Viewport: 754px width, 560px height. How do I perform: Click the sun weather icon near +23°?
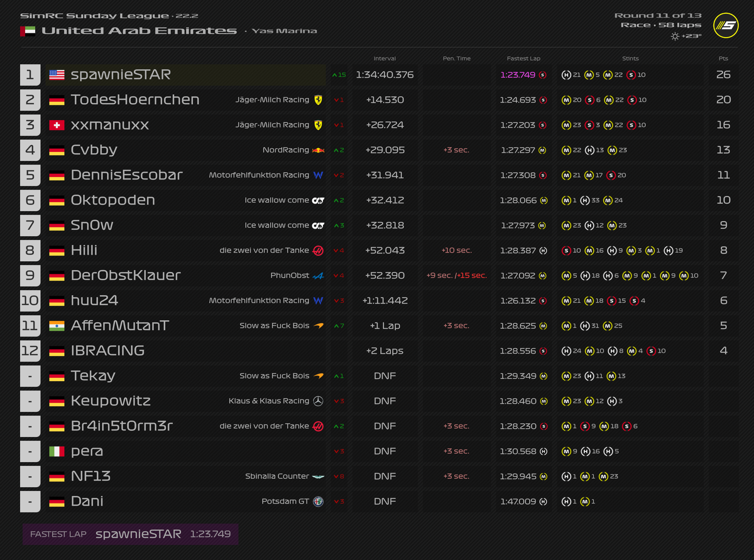[x=675, y=36]
